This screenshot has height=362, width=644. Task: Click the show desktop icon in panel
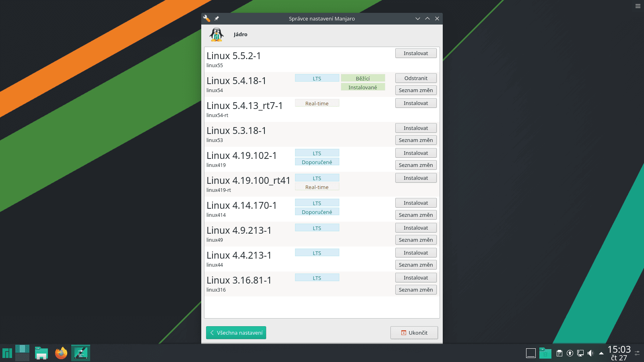531,353
